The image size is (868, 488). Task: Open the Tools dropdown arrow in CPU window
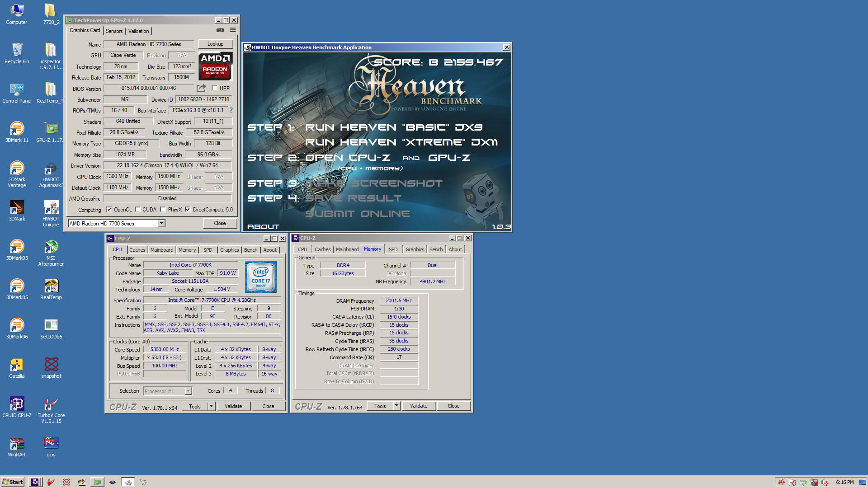coord(211,406)
